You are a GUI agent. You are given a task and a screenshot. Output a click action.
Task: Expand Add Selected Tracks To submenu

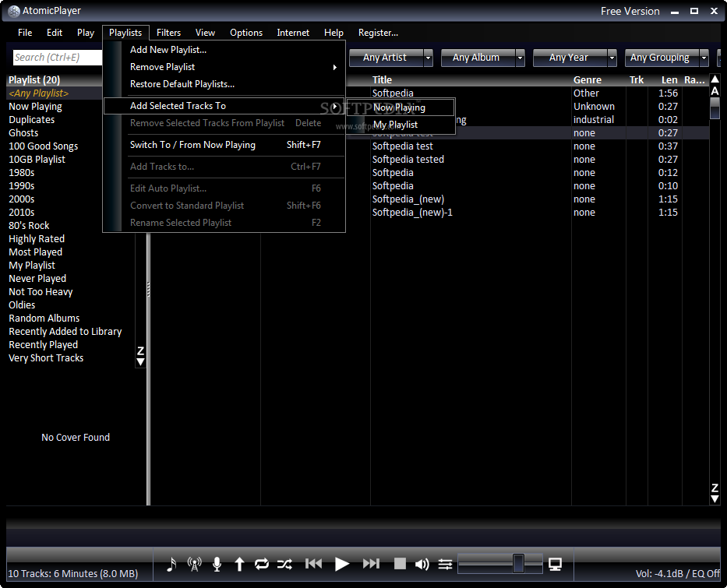[x=224, y=106]
